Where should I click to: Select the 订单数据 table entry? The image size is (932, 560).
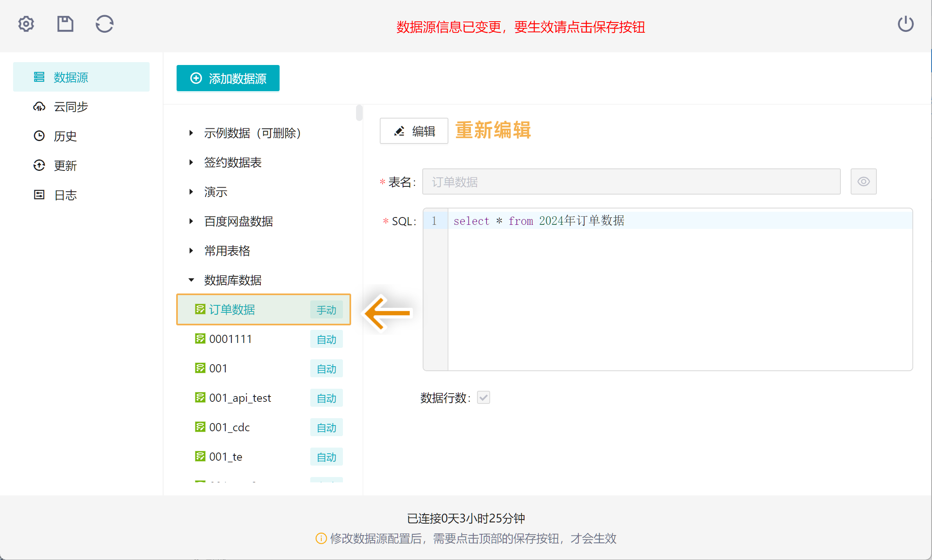click(264, 309)
